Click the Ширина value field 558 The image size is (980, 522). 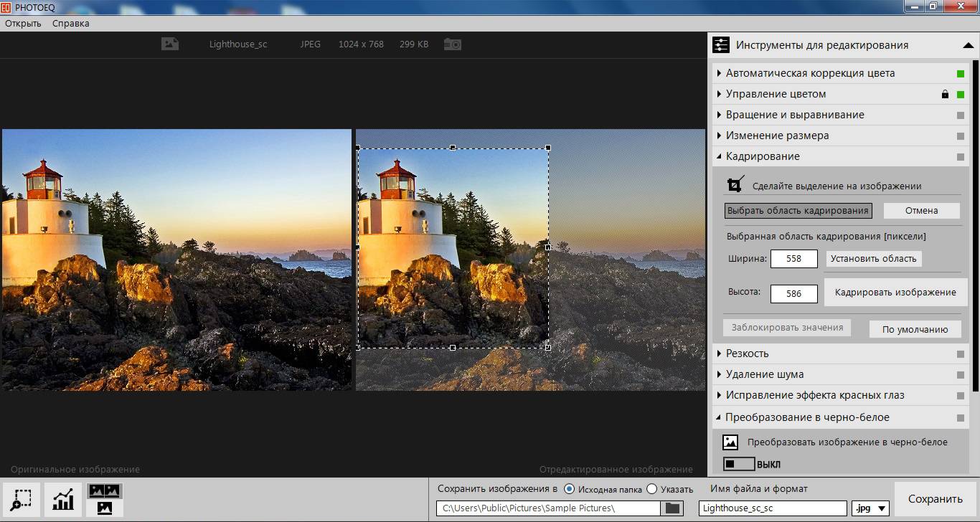[x=794, y=259]
